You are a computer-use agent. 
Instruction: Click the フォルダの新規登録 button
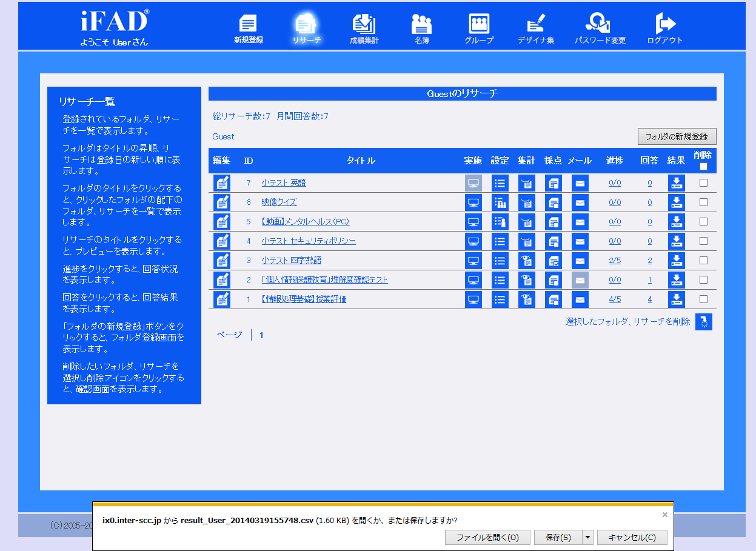pyautogui.click(x=677, y=136)
